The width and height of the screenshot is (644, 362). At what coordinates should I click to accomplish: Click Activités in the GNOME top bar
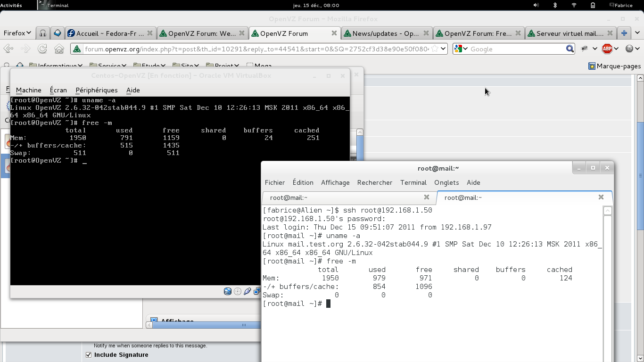[11, 5]
